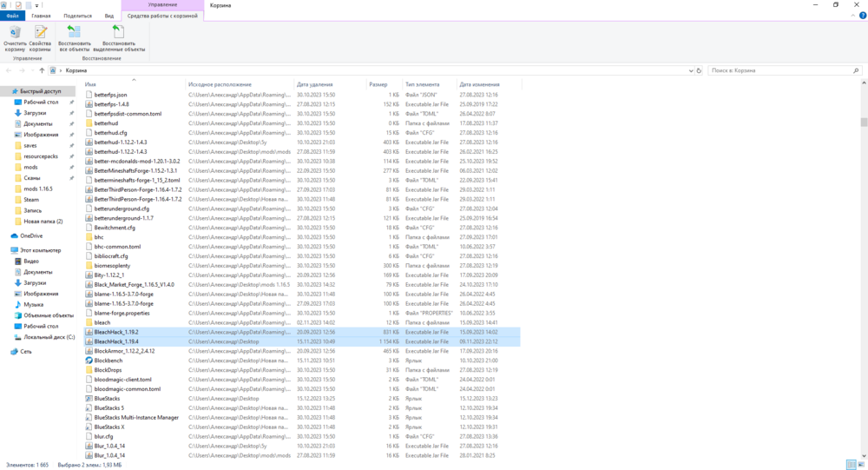Screen dimensions: 868x470
Task: Open the recent locations dropdown arrow
Action: 31,70
